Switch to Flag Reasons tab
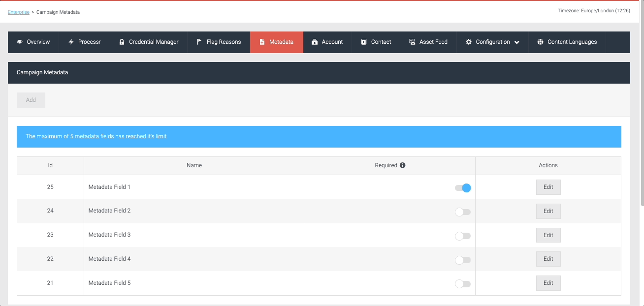Screen dimensions: 644x306 click(219, 42)
